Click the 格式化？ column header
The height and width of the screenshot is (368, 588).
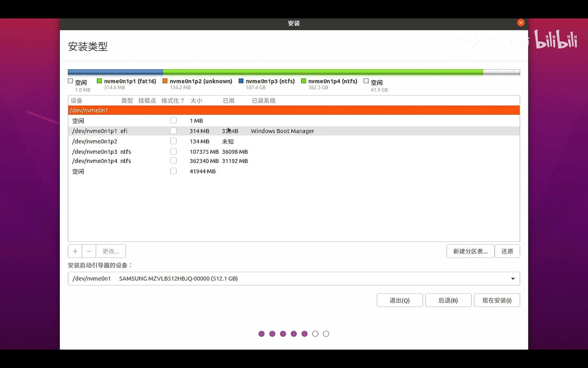[173, 101]
